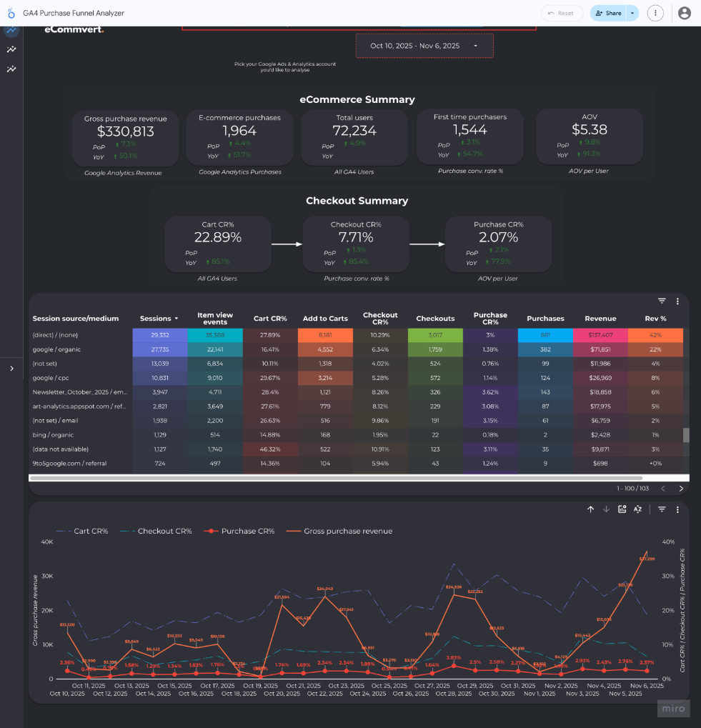The image size is (701, 728).
Task: Go to the next table page
Action: point(680,489)
